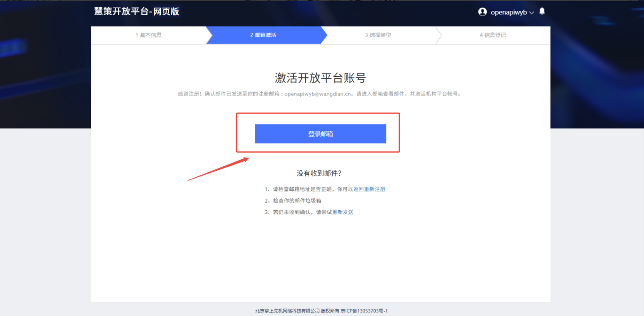The image size is (644, 316).
Task: Click the 请检查邮箱地址是否正确 tip text
Action: pos(302,189)
